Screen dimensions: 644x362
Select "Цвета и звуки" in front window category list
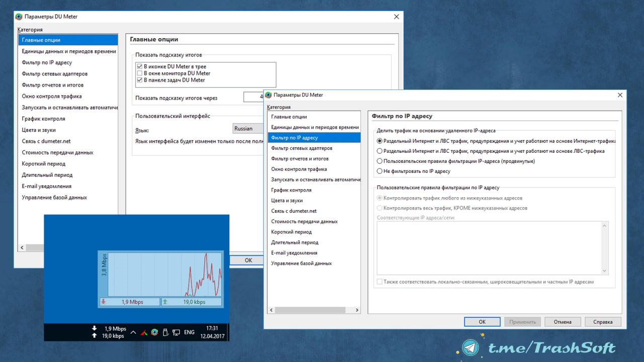tap(287, 201)
